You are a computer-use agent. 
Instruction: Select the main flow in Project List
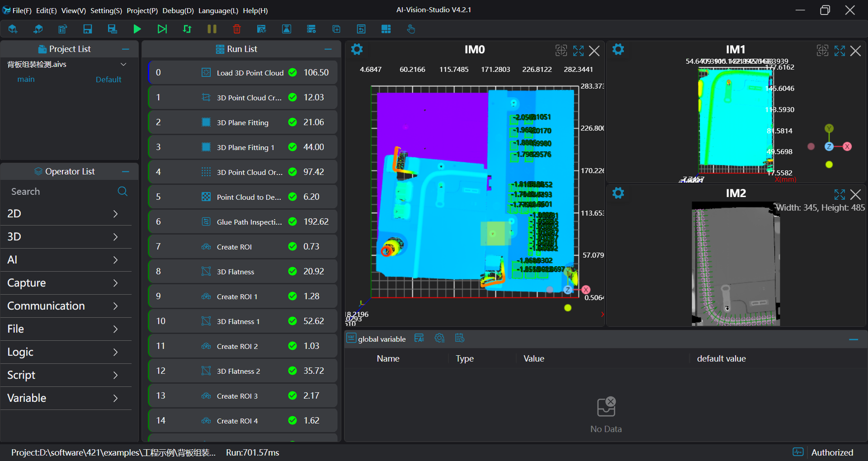26,80
